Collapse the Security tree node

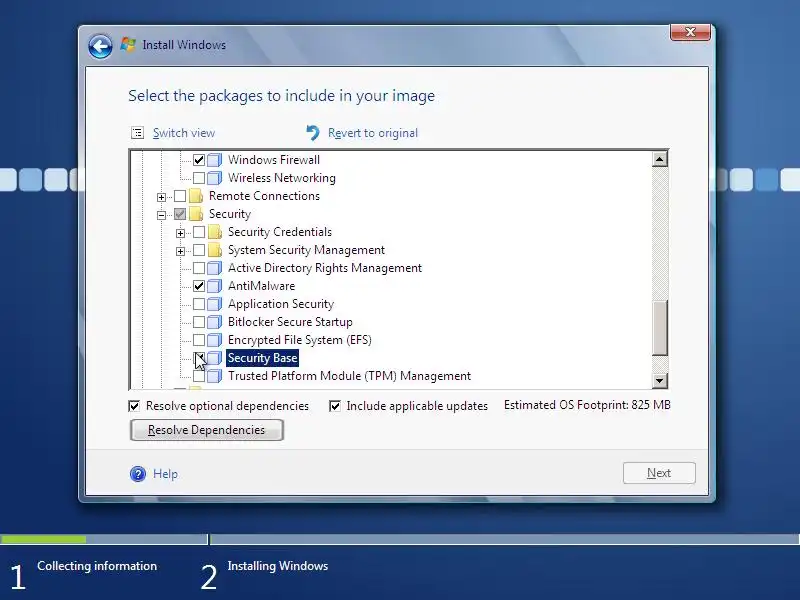coord(161,215)
